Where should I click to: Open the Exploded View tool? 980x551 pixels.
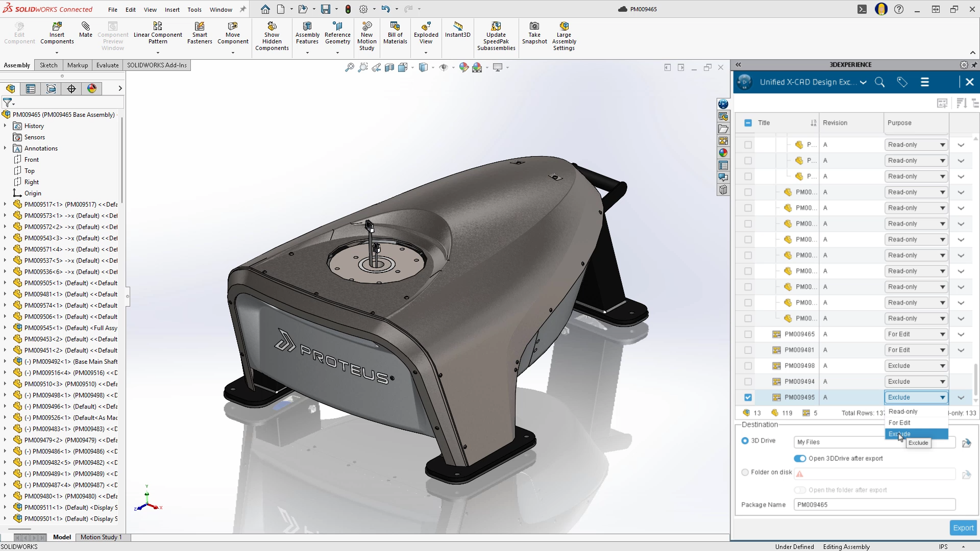pyautogui.click(x=426, y=27)
